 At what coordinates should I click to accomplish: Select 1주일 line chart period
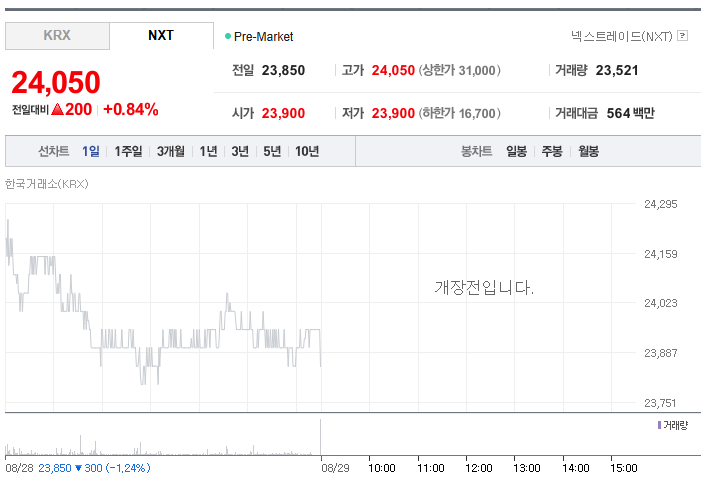coord(128,152)
